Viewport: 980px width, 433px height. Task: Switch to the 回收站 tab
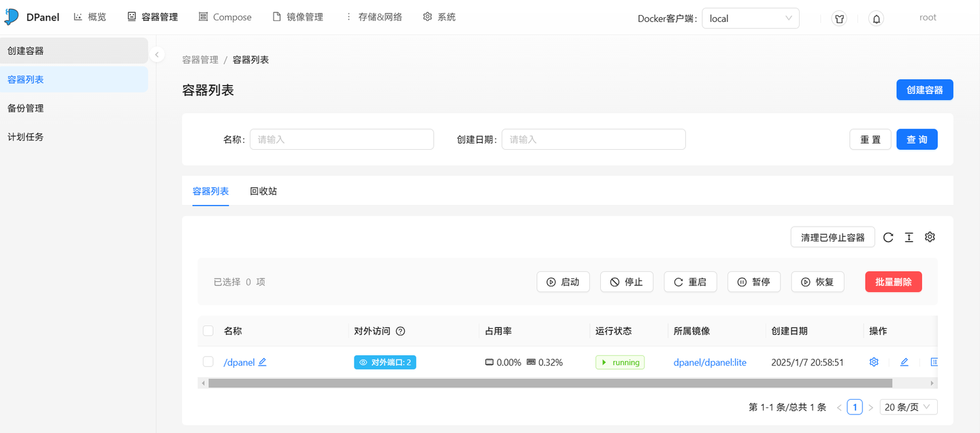coord(263,191)
